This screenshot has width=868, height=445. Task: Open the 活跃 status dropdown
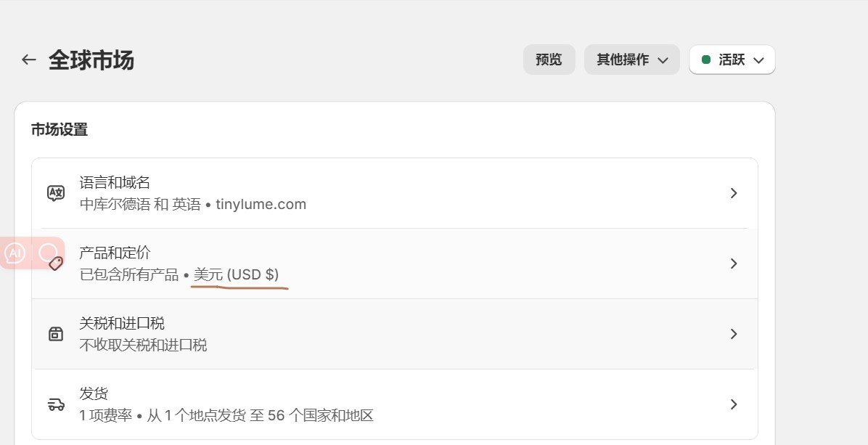click(732, 60)
